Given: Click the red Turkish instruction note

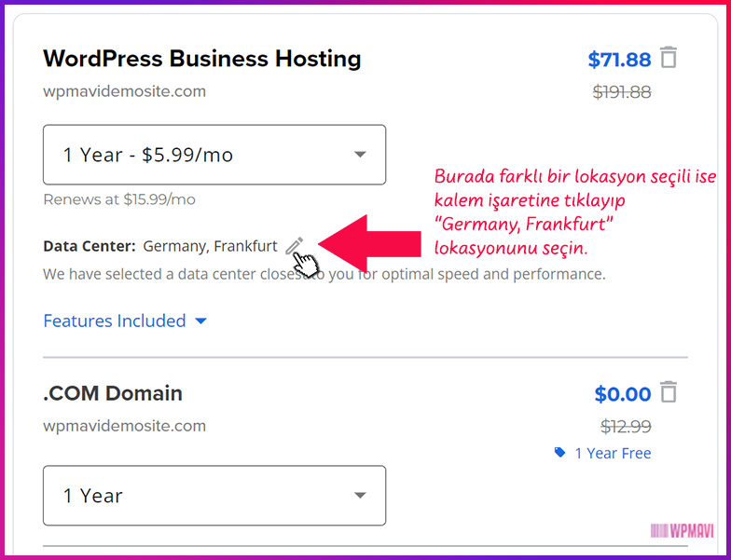Looking at the screenshot, I should click(x=572, y=212).
